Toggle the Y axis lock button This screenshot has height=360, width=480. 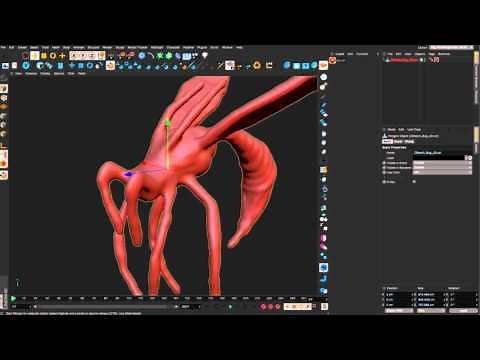[x=83, y=56]
